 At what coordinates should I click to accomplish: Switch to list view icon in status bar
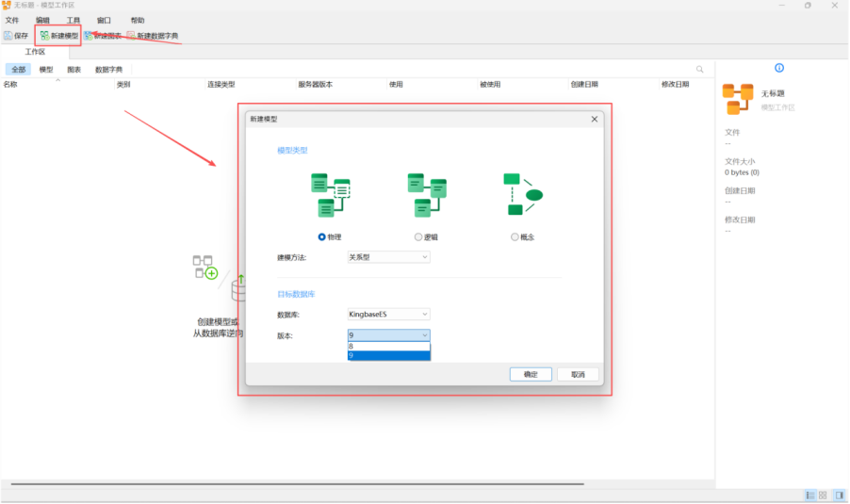click(809, 495)
